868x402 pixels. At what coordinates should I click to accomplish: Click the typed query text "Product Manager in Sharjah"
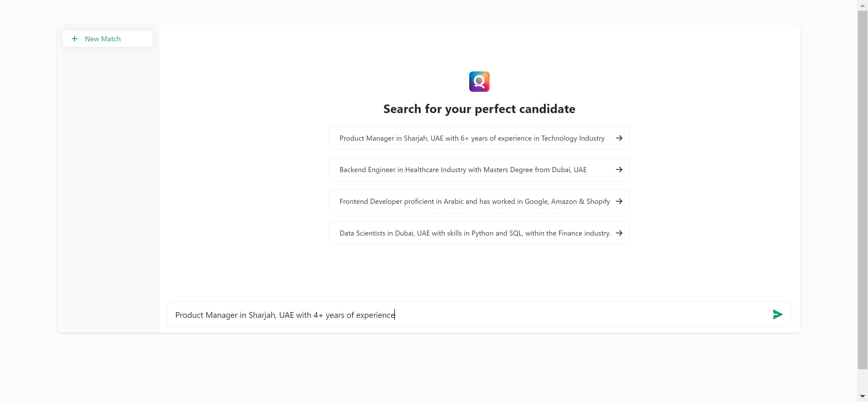[x=226, y=315]
